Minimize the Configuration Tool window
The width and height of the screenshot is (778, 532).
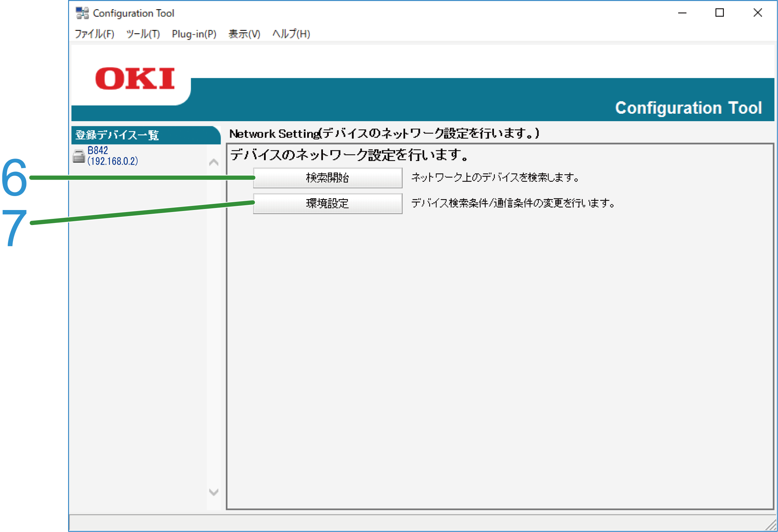pos(682,13)
